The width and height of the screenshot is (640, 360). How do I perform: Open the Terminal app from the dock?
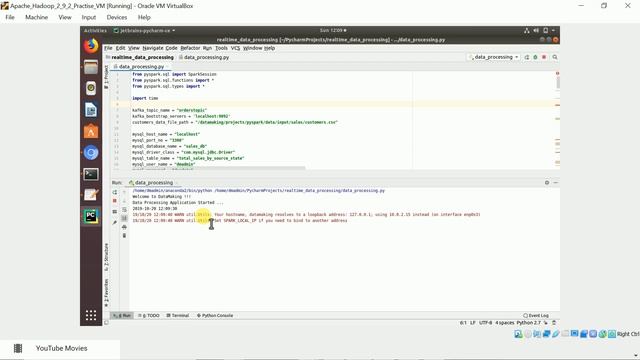pyautogui.click(x=91, y=174)
